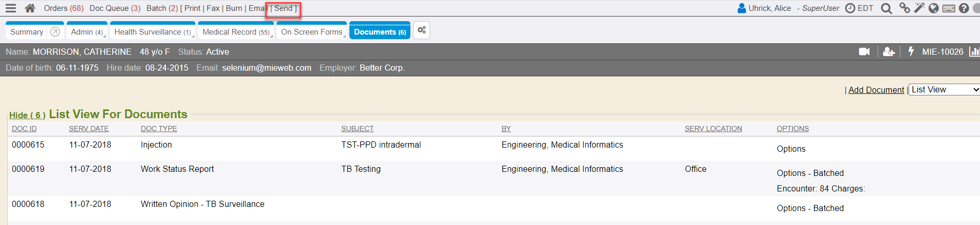Open the Health Surveillance tab
This screenshot has height=225, width=980.
152,32
